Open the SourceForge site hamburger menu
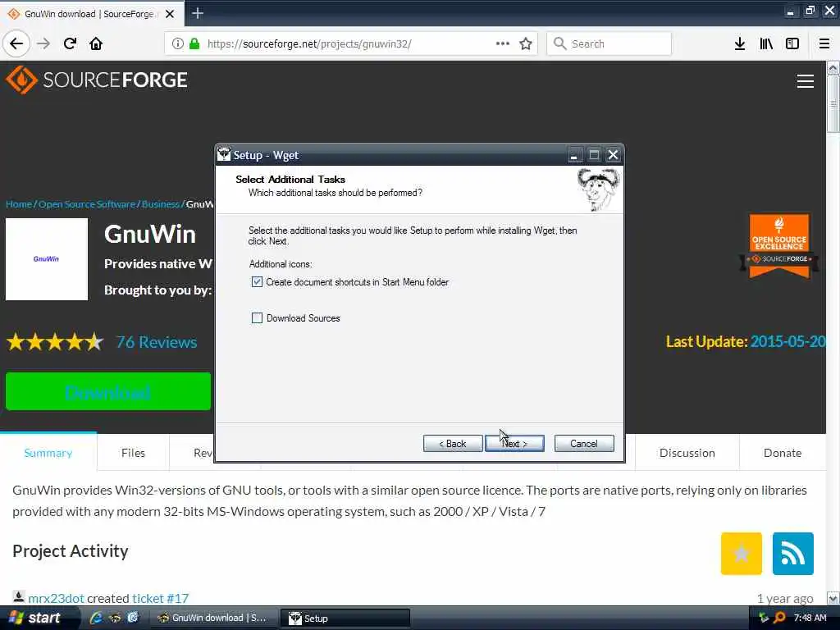Screen dimensions: 840x630 coord(806,81)
